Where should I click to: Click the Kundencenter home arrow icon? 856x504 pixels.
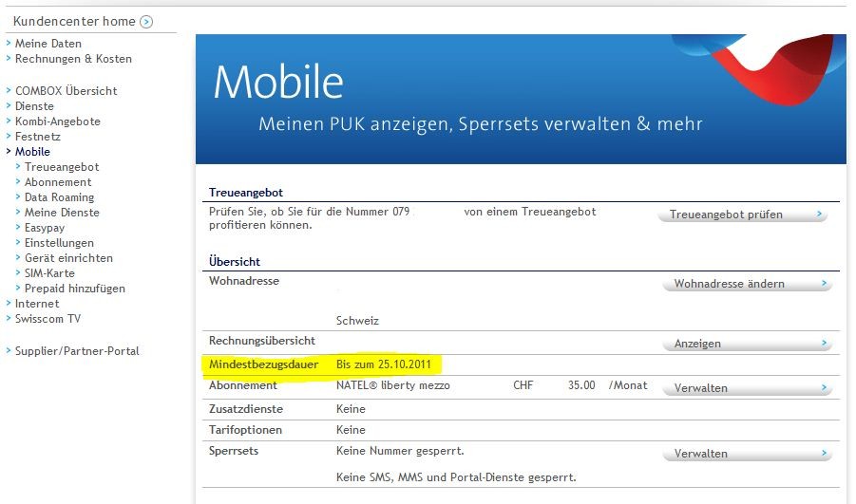(145, 22)
